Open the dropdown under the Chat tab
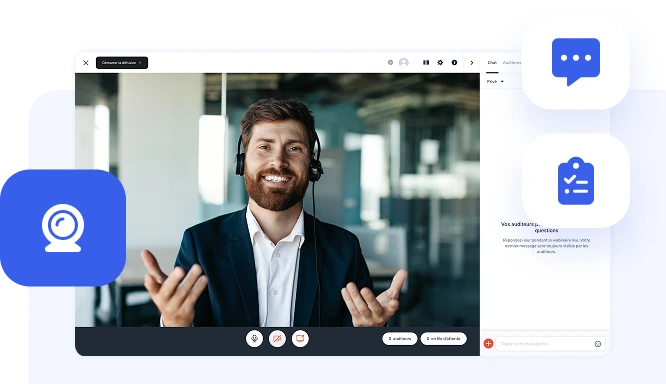This screenshot has width=666, height=384. click(495, 82)
